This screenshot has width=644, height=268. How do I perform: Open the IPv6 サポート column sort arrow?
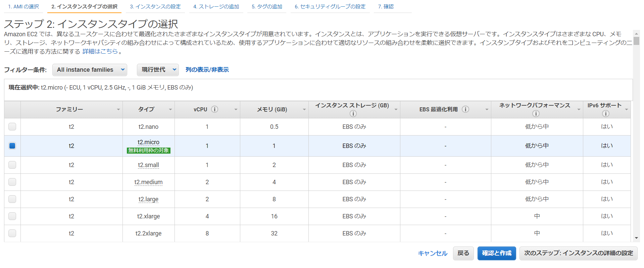coord(627,110)
